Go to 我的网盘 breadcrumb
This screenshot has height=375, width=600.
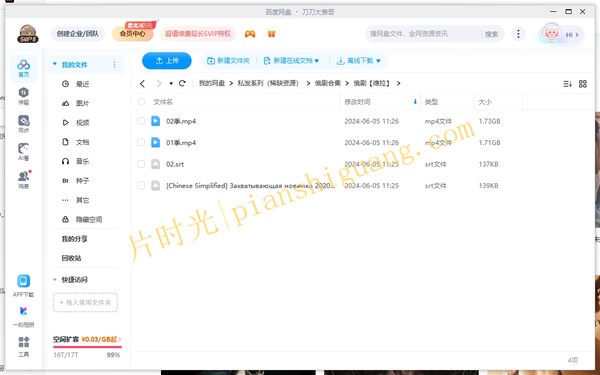pos(212,83)
